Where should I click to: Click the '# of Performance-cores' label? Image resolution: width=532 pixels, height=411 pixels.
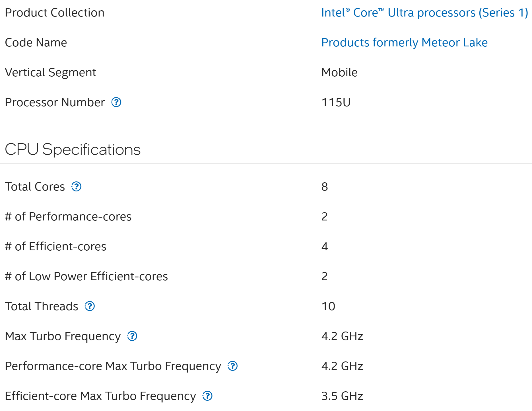[x=68, y=217]
